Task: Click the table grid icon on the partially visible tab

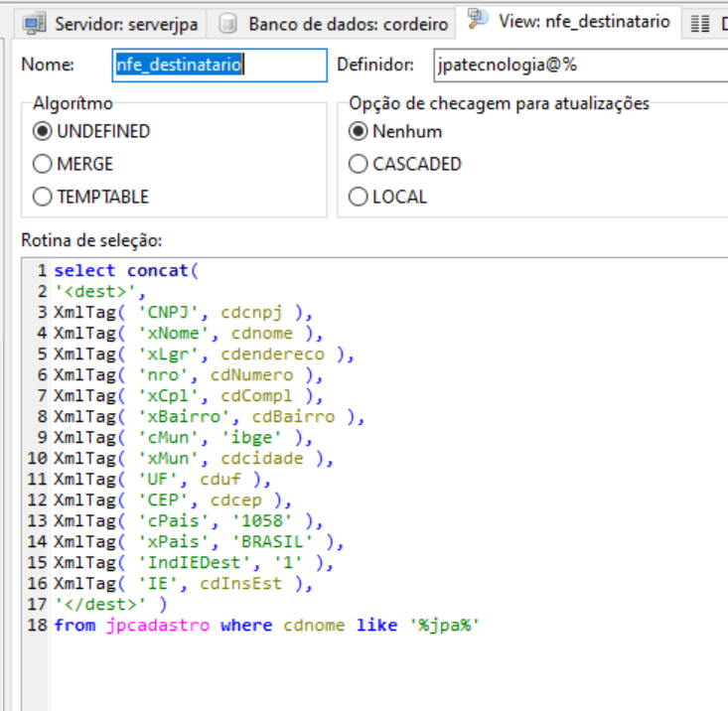Action: (700, 23)
